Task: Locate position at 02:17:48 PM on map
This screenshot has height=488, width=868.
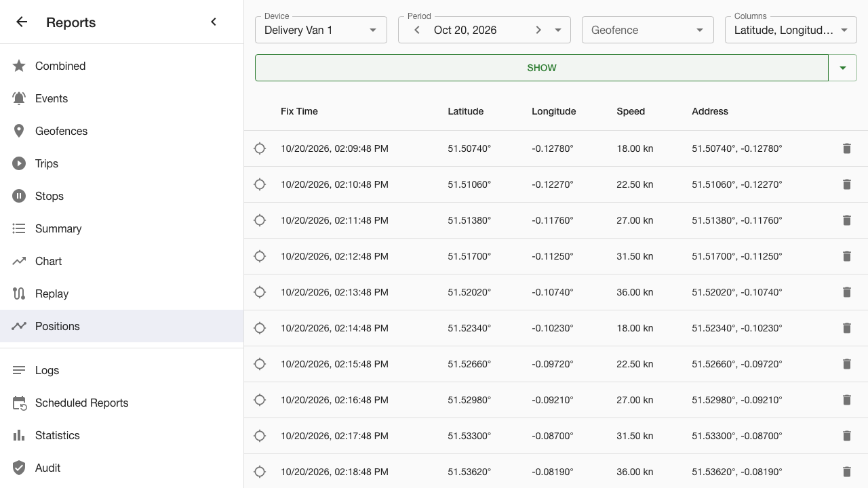Action: pos(260,436)
